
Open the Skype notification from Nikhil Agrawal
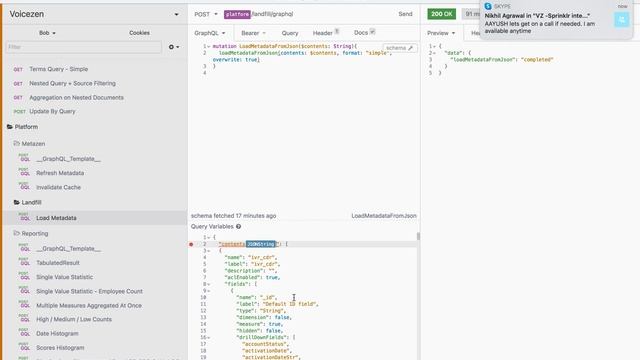[x=556, y=20]
